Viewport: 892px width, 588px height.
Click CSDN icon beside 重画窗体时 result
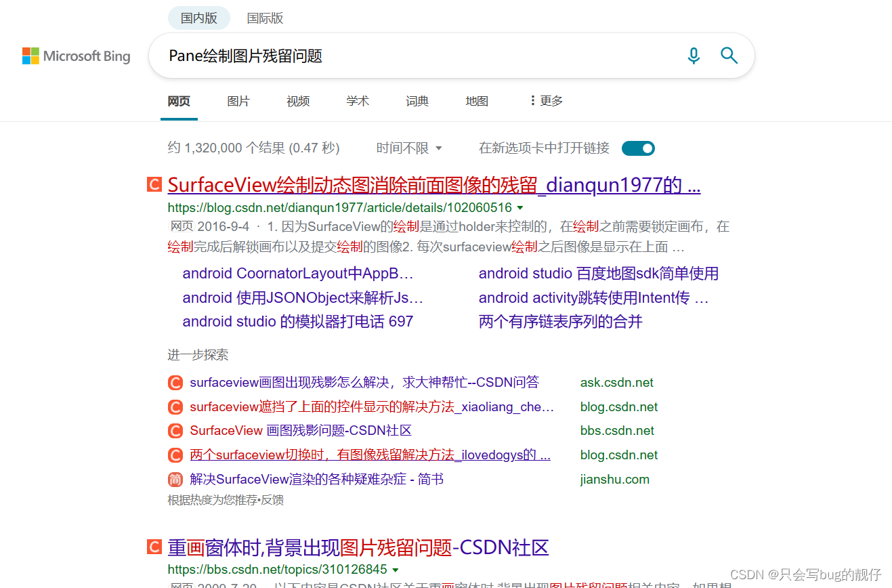(154, 547)
